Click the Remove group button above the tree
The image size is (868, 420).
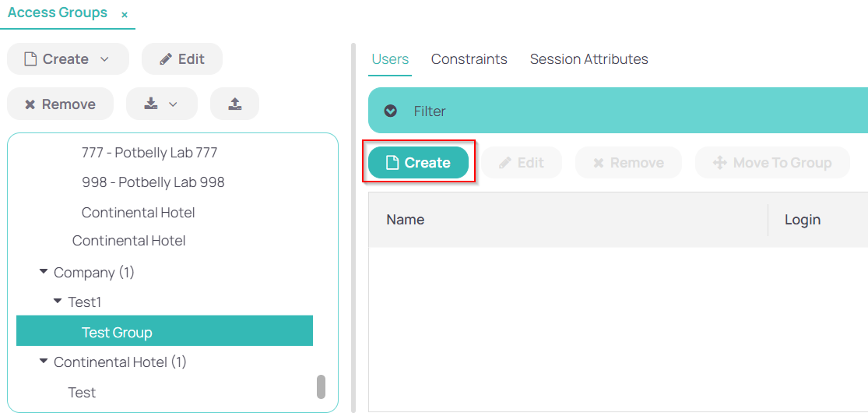[61, 104]
